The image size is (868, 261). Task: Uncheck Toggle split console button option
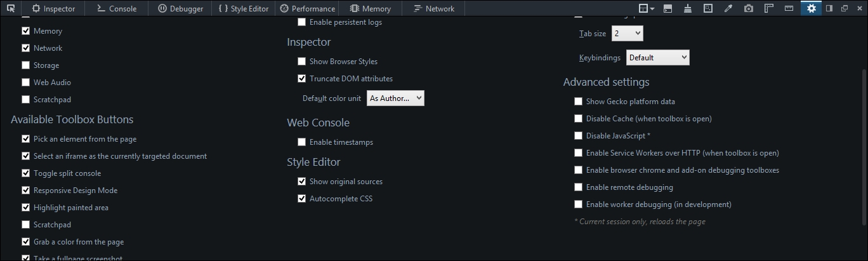pyautogui.click(x=25, y=173)
